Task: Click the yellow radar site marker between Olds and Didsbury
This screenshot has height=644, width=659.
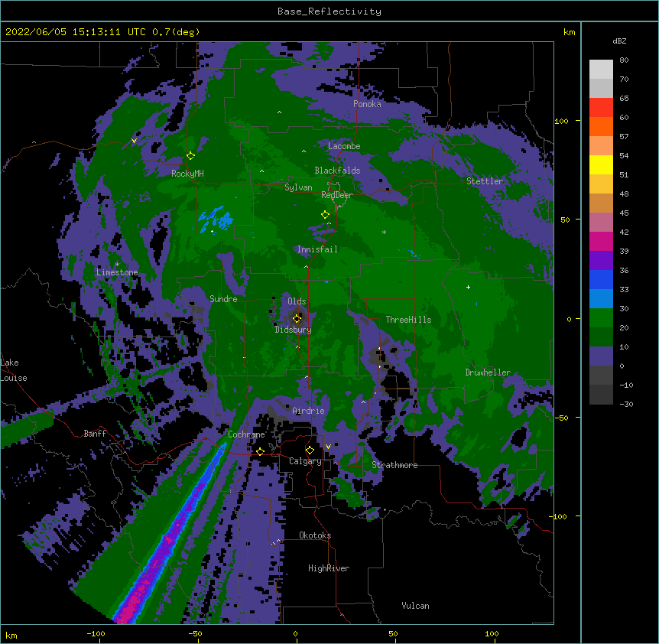Action: pos(297,318)
